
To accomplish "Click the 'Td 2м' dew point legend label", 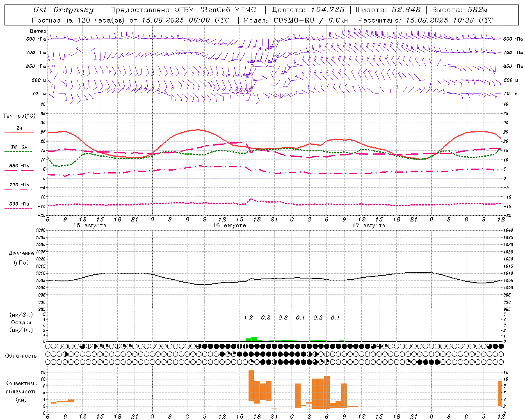I will coord(19,147).
